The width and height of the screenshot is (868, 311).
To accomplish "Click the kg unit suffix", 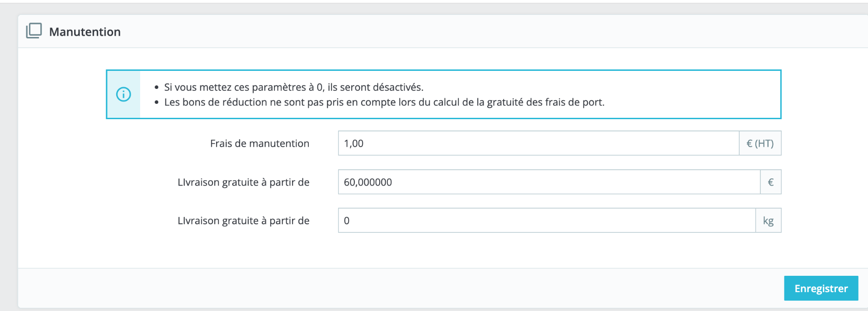I will pos(768,221).
